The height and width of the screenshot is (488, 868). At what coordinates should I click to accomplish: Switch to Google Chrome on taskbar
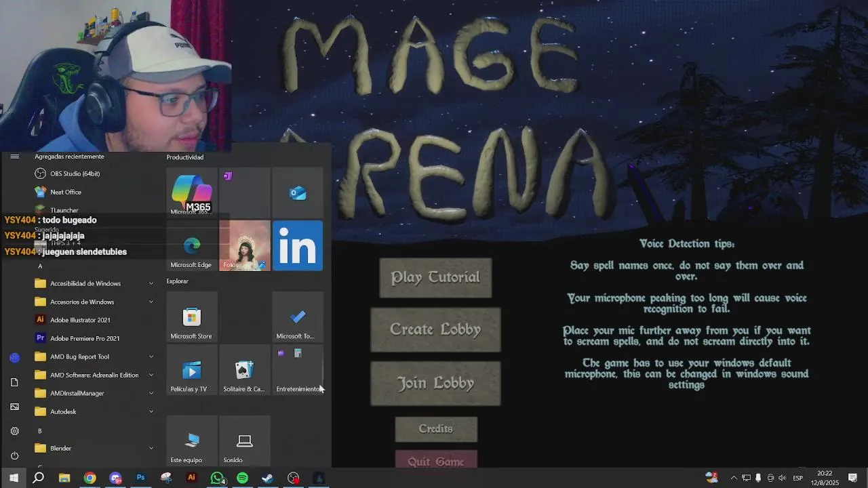pyautogui.click(x=90, y=478)
